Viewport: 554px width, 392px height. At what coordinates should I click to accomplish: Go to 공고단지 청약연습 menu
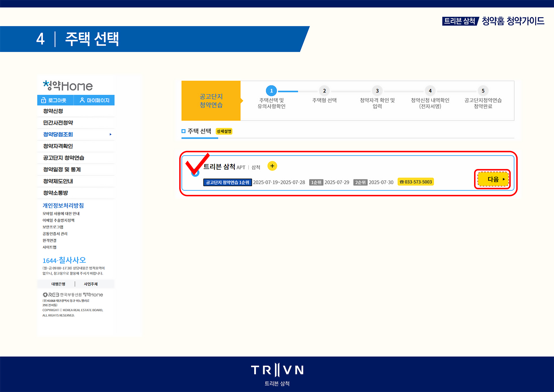coord(63,158)
